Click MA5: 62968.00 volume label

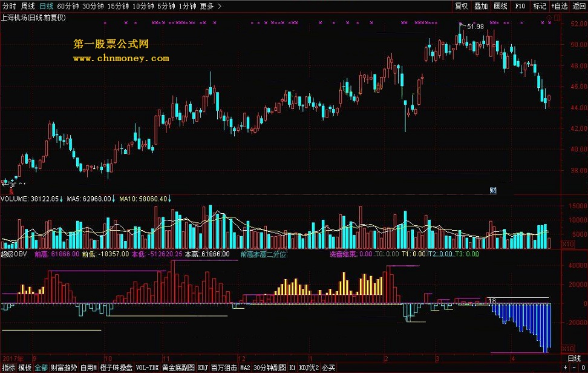[x=89, y=199]
